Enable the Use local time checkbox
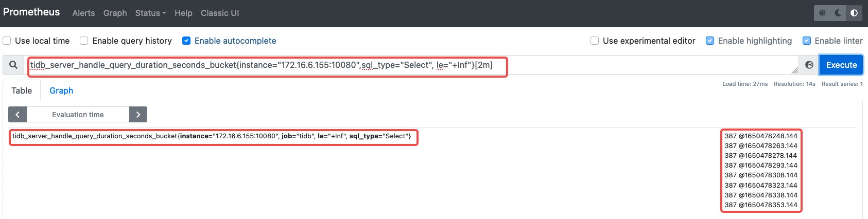Screen dimensions: 868x219 (7, 41)
